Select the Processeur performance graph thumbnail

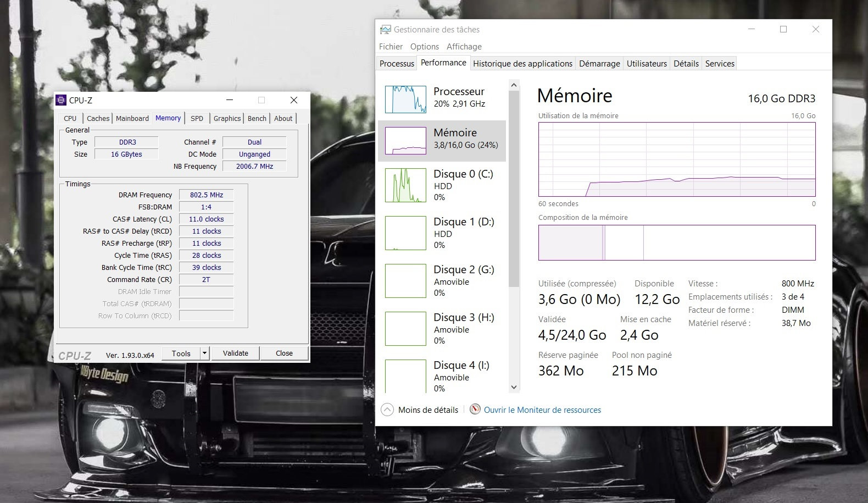coord(405,100)
